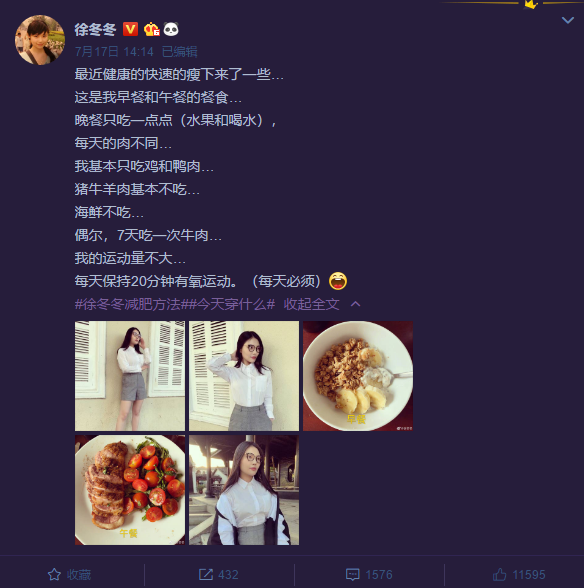
Task: Click the panda badge icon
Action: tap(171, 29)
